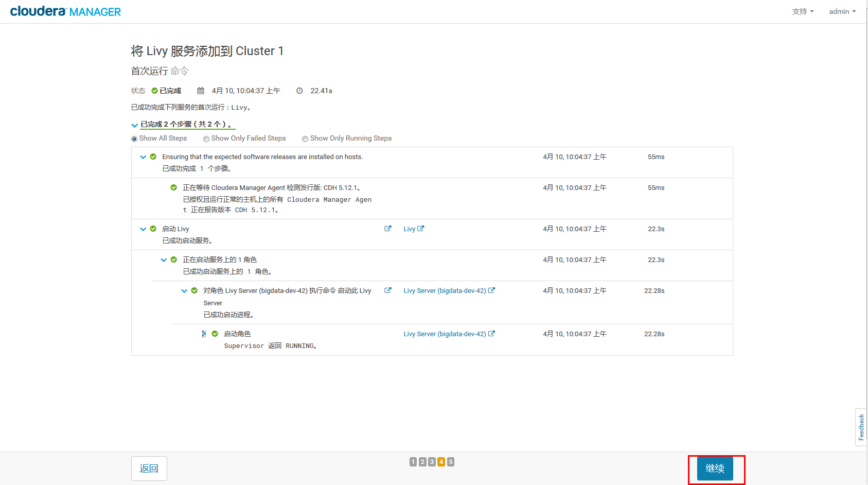Viewport: 868px width, 485px height.
Task: Open Livy Server (bigdata-dev-42) link in 启动角色 row
Action: (449, 334)
